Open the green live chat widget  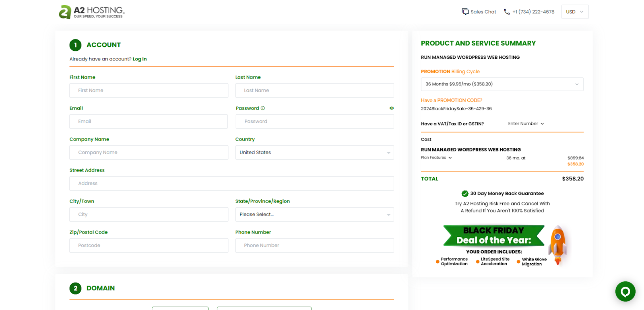625,291
